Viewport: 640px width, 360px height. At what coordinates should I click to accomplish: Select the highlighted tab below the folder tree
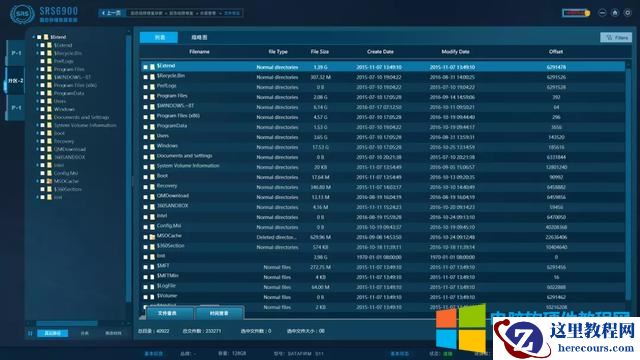[x=53, y=333]
